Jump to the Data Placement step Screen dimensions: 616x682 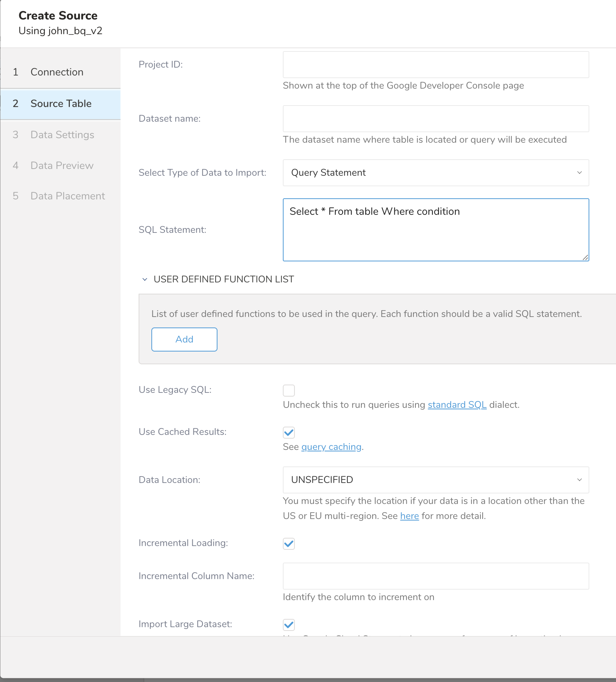pos(68,196)
